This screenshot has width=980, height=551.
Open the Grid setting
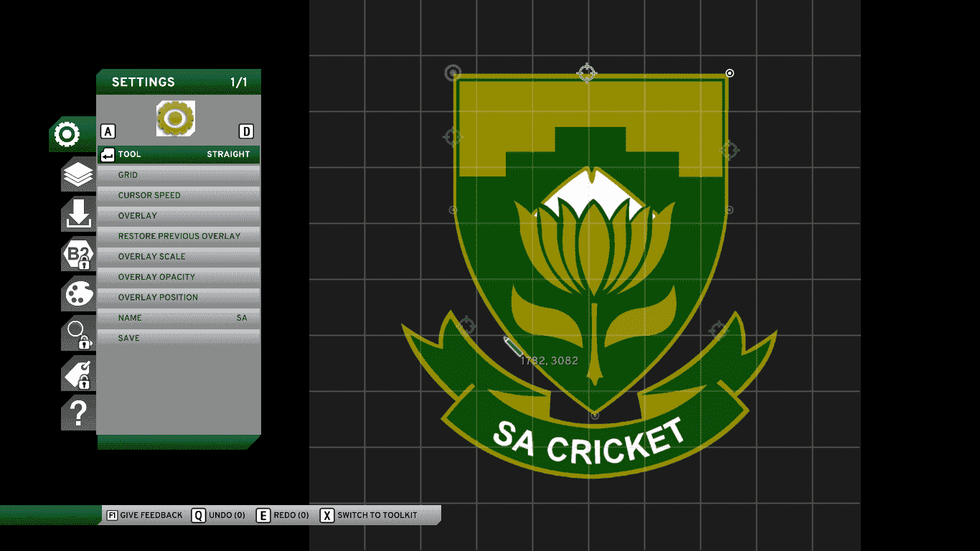click(179, 175)
